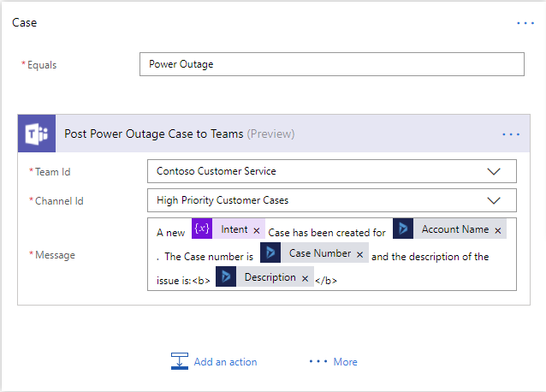
Task: Click the Dynamics icon beside Description
Action: click(226, 277)
